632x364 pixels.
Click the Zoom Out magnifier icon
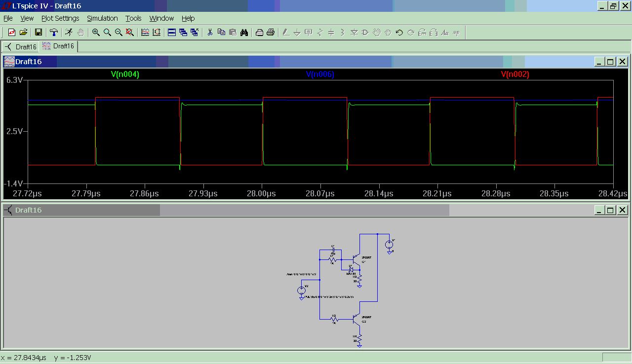(118, 33)
